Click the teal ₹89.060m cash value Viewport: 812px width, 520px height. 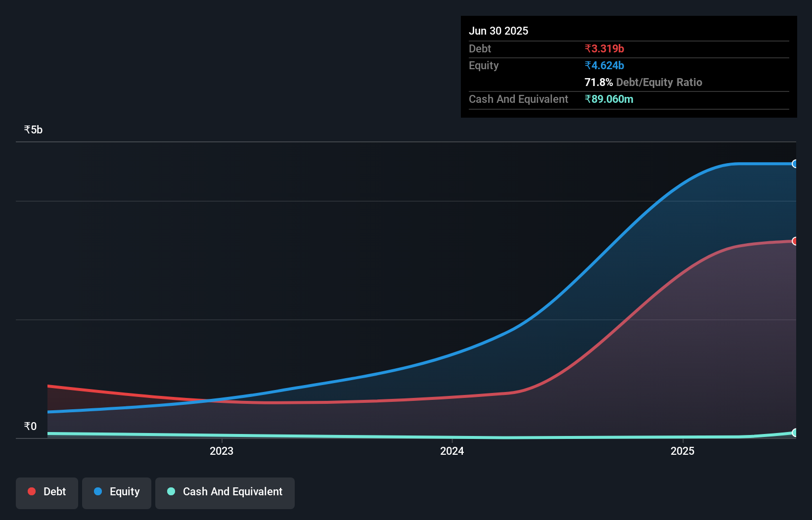609,99
